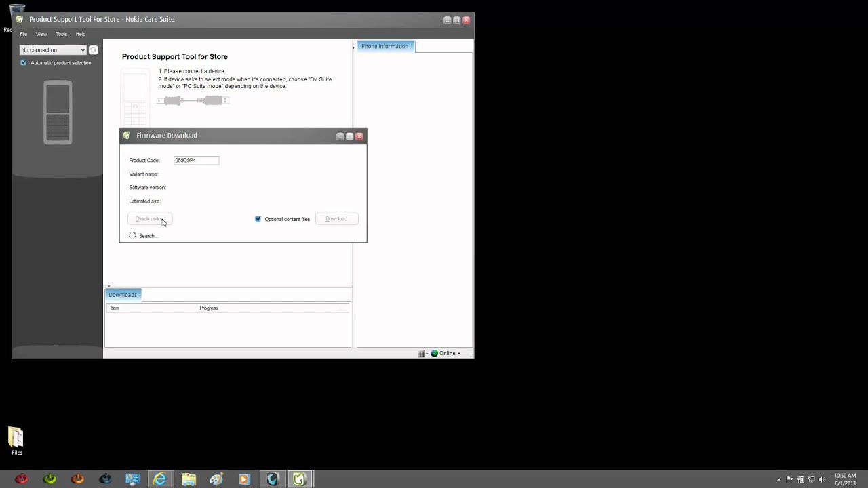Switch to Nokia Care Suite taskbar icon

point(300,479)
